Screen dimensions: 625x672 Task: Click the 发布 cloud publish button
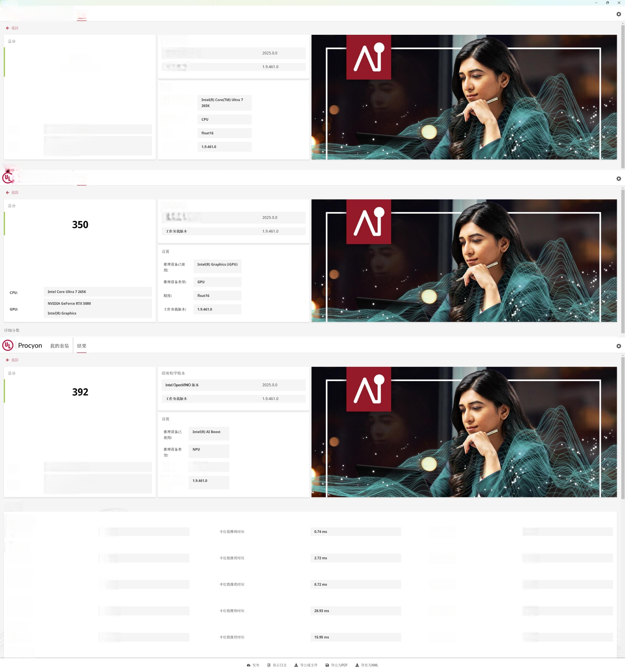[253, 665]
